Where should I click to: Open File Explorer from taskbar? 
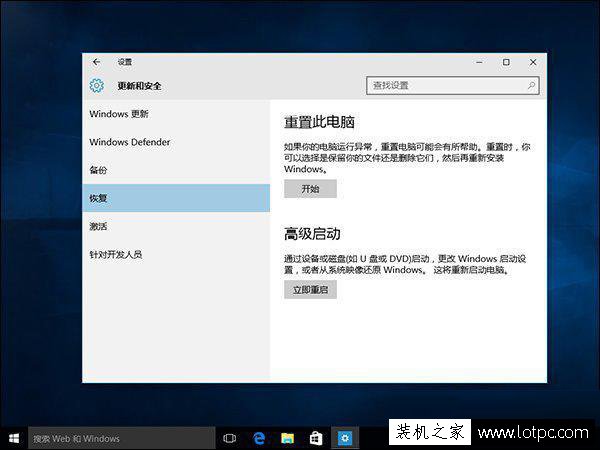click(287, 438)
